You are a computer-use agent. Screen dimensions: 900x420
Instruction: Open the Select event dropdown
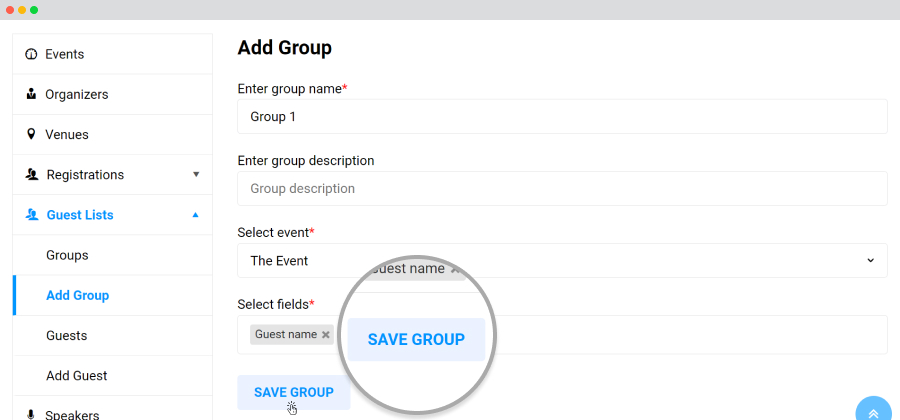tap(562, 260)
